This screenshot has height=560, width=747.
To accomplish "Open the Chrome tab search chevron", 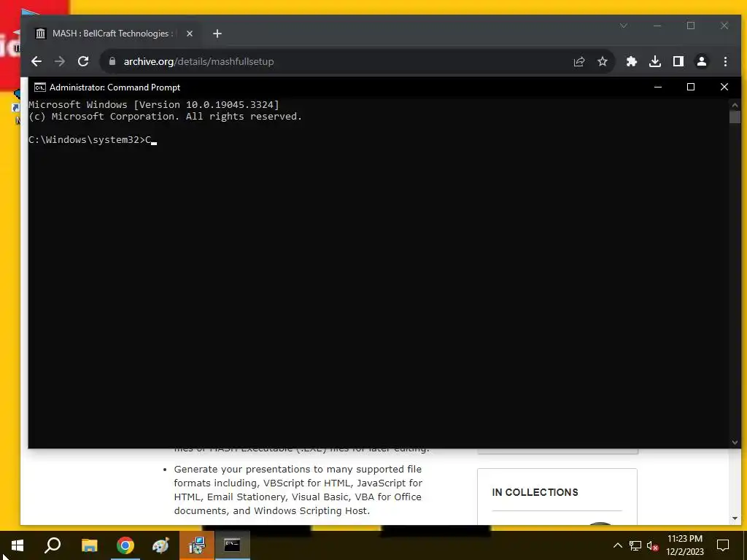I will (x=624, y=26).
